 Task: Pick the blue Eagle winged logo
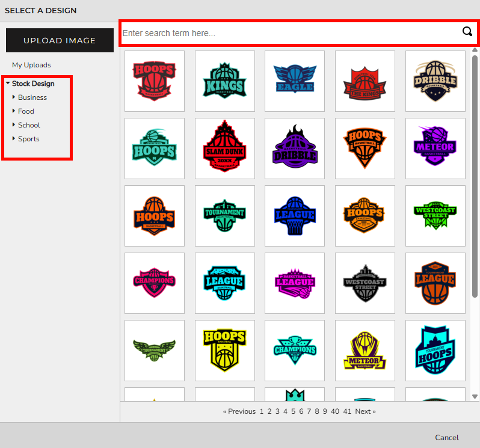click(x=295, y=81)
